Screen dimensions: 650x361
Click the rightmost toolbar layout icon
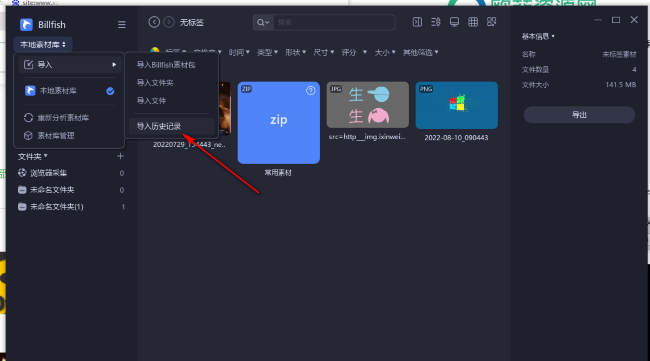click(492, 22)
